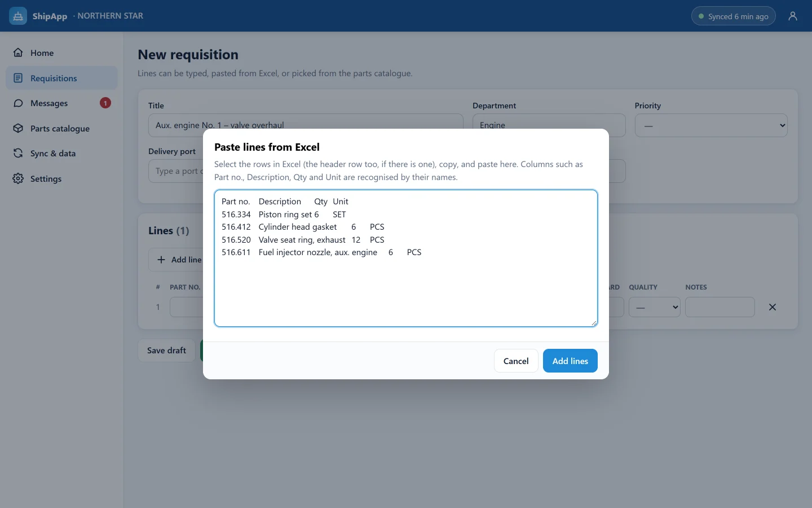Click the unread Messages badge

(x=105, y=103)
